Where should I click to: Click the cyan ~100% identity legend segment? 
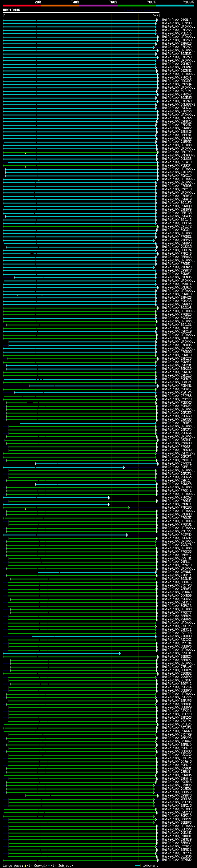175,6
